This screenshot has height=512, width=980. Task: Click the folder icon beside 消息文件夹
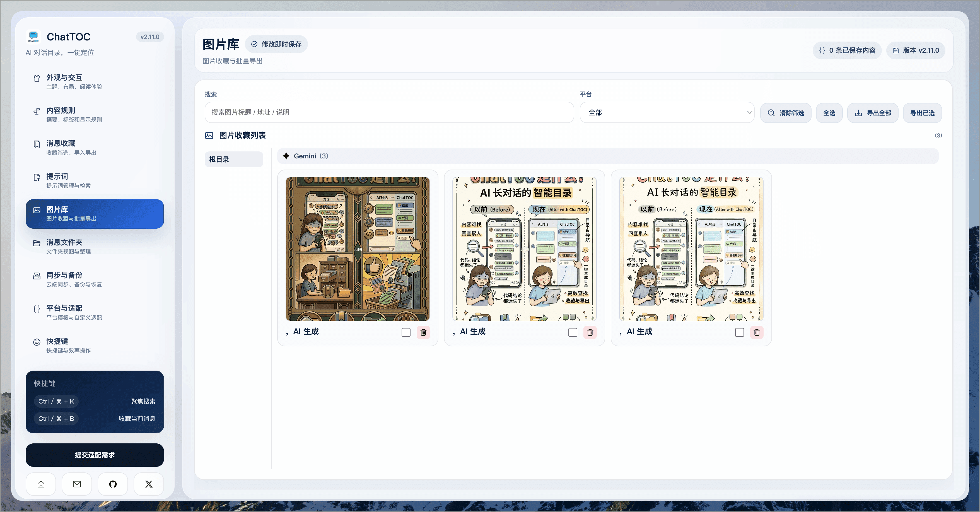coord(37,243)
